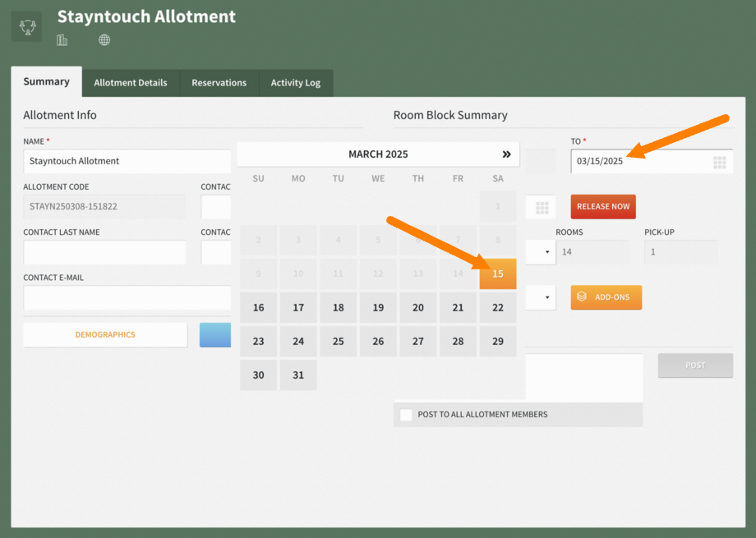Click the MARCH 2025 calendar heading
The width and height of the screenshot is (756, 538).
coord(378,154)
